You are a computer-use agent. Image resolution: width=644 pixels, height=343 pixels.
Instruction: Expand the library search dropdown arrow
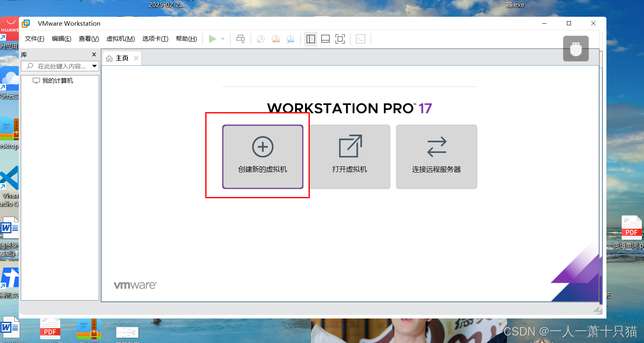click(x=94, y=66)
